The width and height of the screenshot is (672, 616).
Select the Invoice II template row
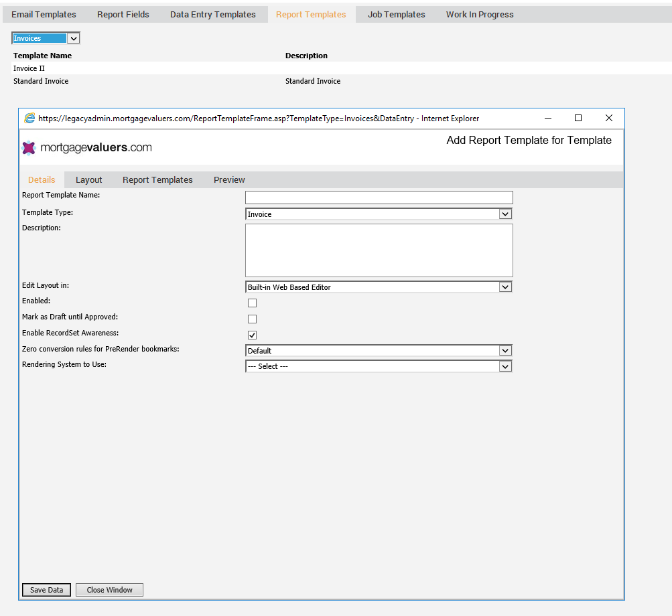click(x=342, y=68)
